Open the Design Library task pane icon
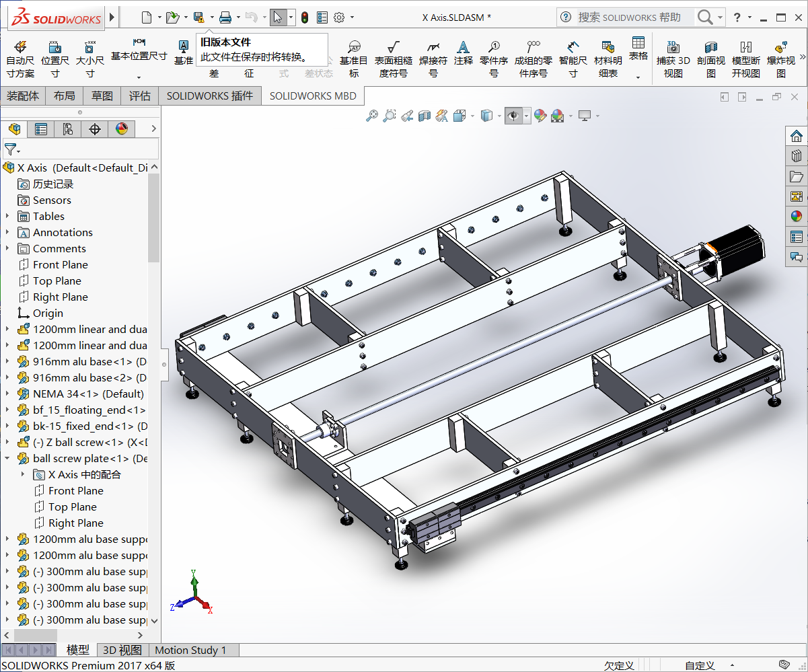Screen dimensions: 808x672 797,156
